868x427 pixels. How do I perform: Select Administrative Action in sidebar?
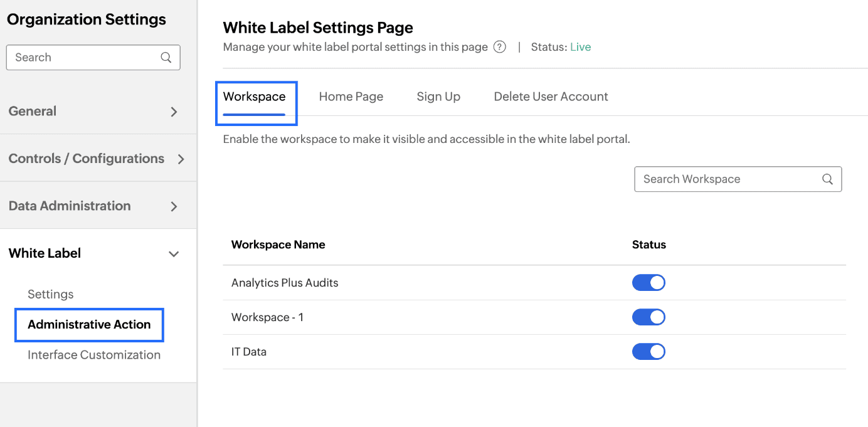coord(89,324)
